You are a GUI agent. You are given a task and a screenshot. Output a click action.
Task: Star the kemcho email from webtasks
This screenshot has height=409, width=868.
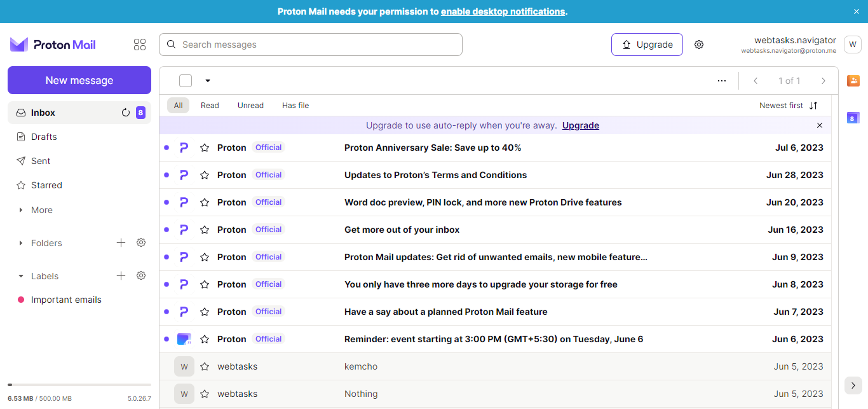(205, 366)
